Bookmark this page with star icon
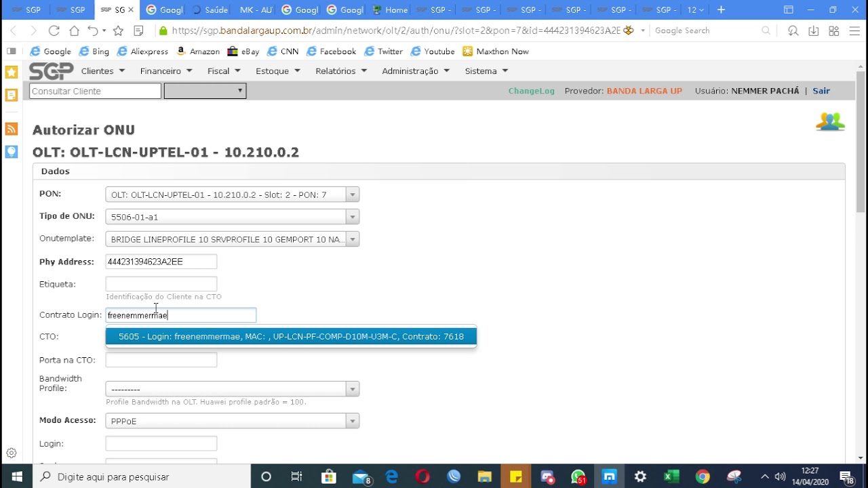868x488 pixels. coord(118,30)
